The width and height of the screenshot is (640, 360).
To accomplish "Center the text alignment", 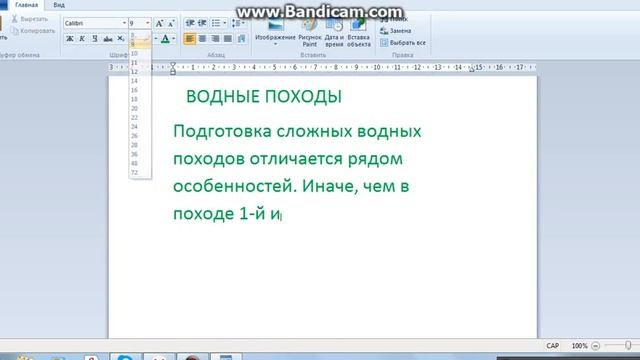I will click(202, 39).
